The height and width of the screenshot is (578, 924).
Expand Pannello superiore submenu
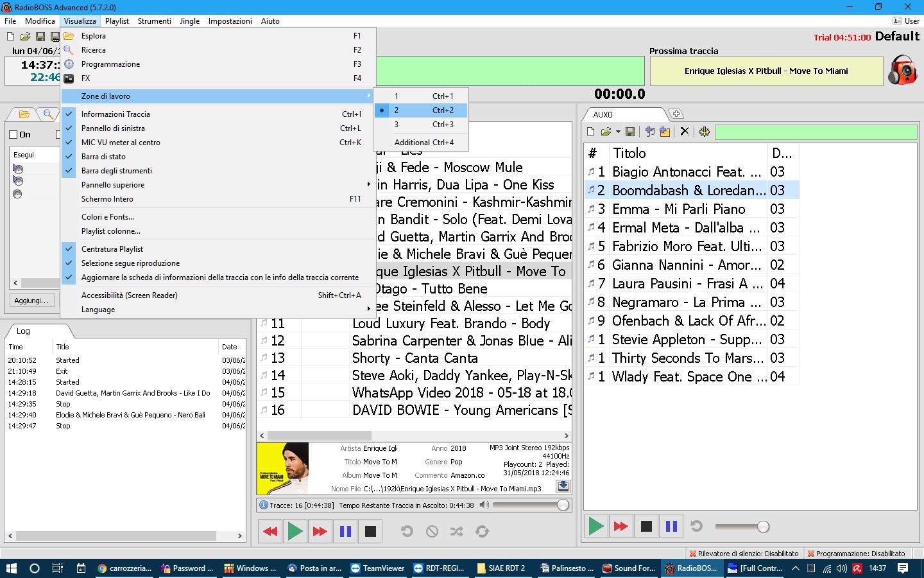coord(218,185)
